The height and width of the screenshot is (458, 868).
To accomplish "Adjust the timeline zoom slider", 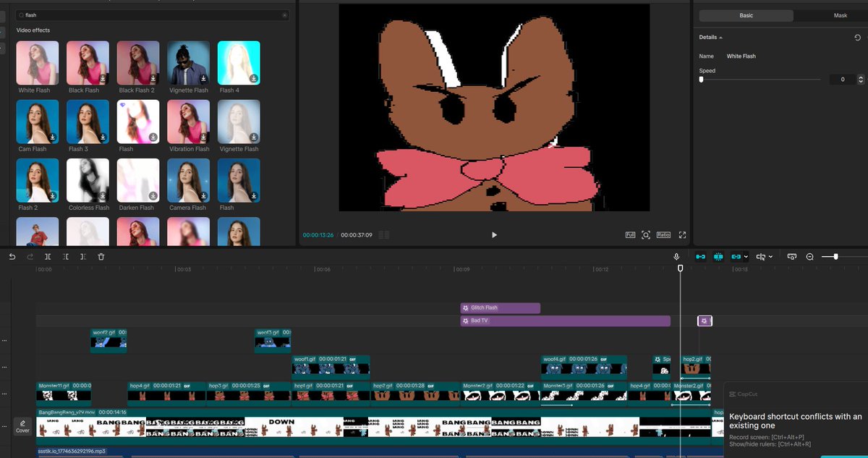I will (x=835, y=257).
